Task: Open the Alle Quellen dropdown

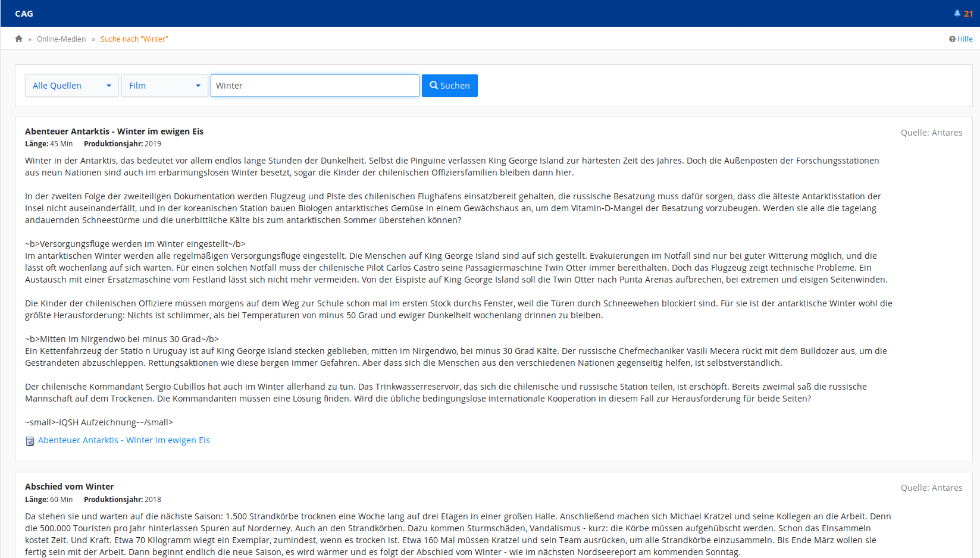Action: (71, 86)
